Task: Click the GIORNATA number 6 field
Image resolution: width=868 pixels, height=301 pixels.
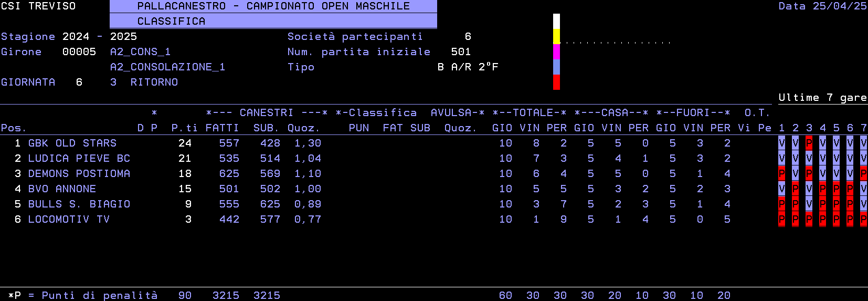Action: [79, 82]
